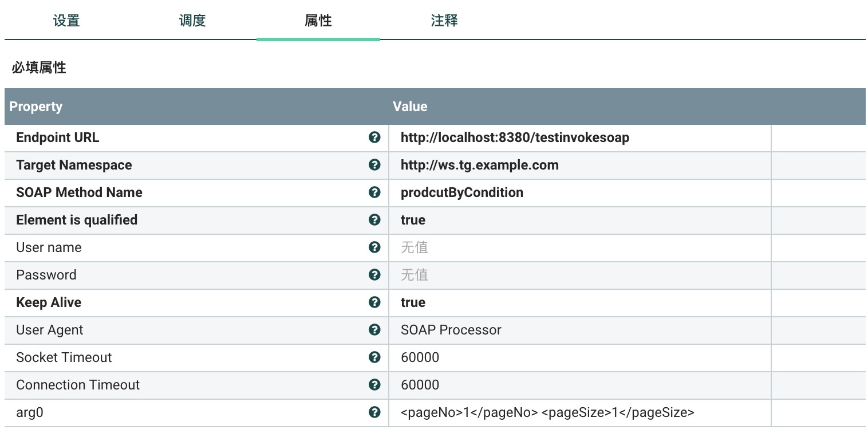868x441 pixels.
Task: Click help icon next to Endpoint URL
Action: (374, 137)
